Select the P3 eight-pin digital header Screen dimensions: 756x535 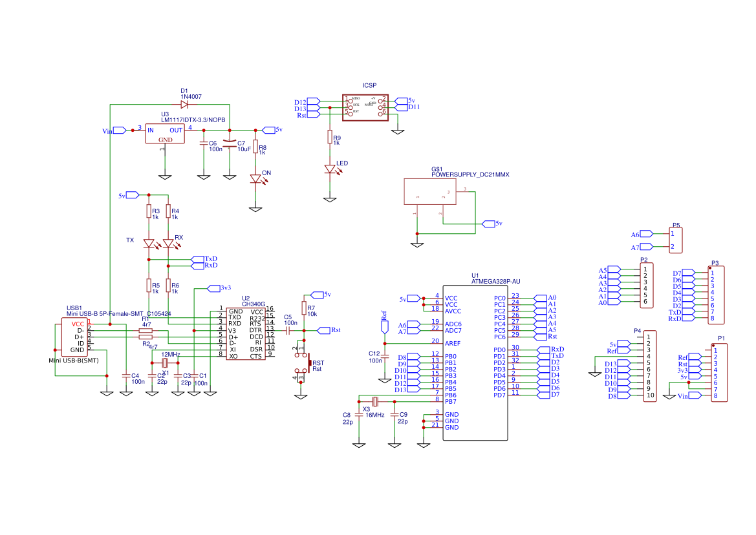[x=716, y=295]
